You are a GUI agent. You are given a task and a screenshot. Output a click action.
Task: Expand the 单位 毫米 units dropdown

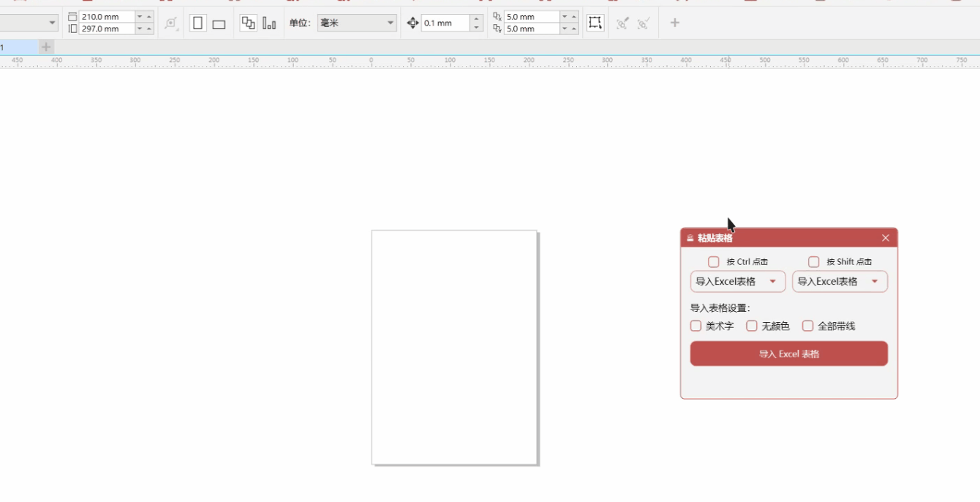click(x=357, y=23)
